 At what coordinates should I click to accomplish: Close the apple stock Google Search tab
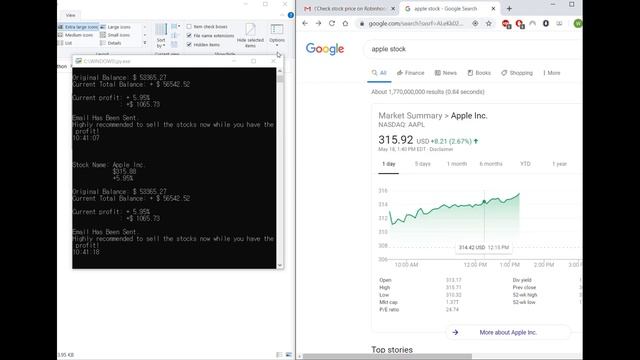pos(493,9)
